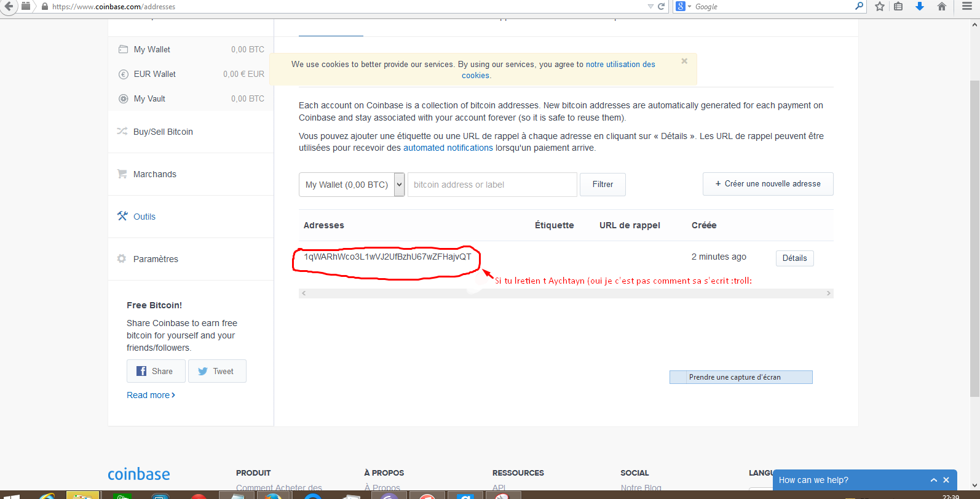Viewport: 980px width, 499px height.
Task: Focus the bitcoin address or label field
Action: [492, 185]
